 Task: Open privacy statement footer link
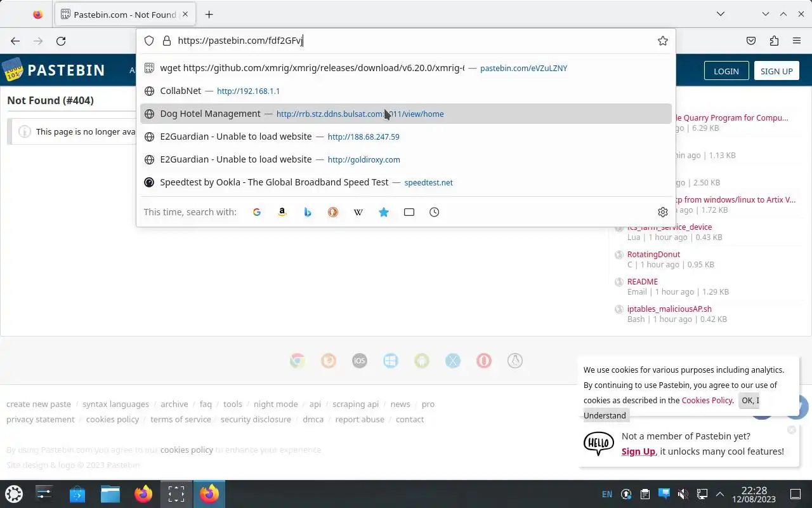pos(41,419)
